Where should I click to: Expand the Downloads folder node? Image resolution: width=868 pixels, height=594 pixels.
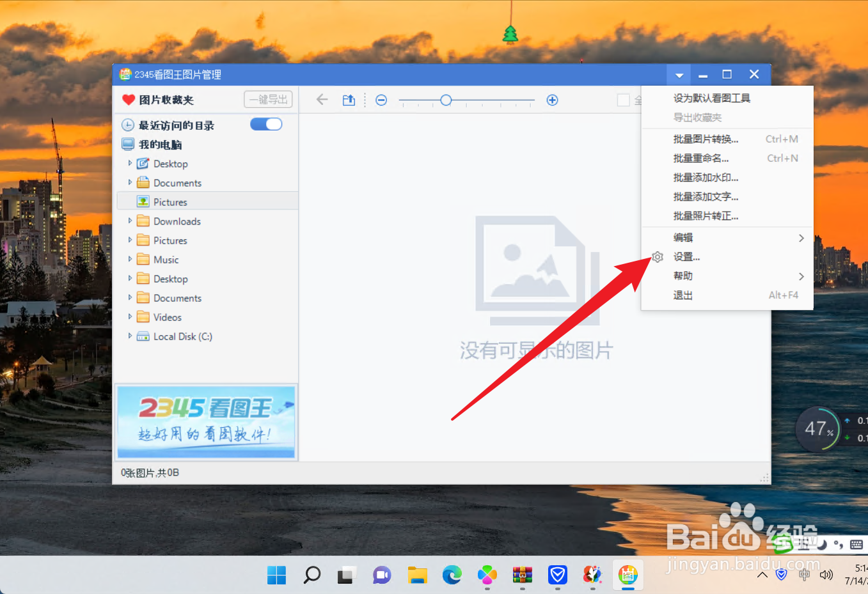130,221
